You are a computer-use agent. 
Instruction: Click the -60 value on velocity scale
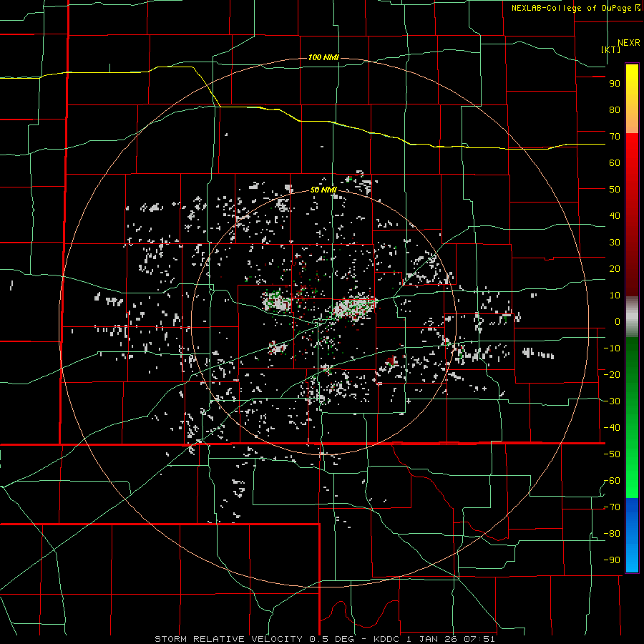pyautogui.click(x=612, y=481)
